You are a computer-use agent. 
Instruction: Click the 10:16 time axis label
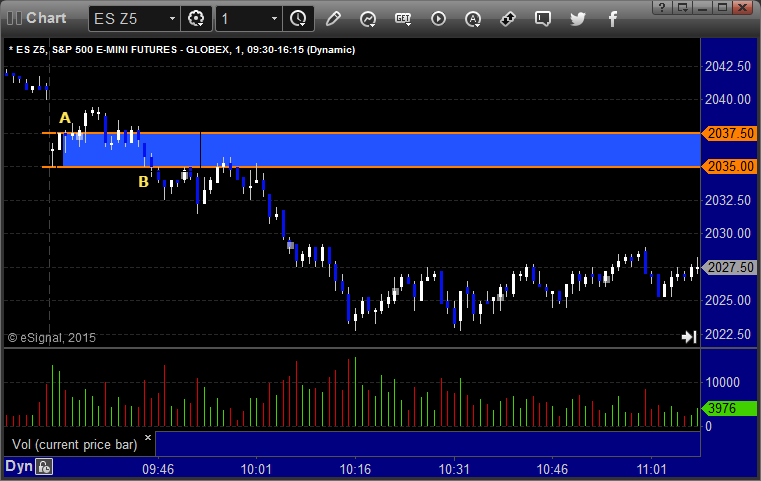(355, 469)
